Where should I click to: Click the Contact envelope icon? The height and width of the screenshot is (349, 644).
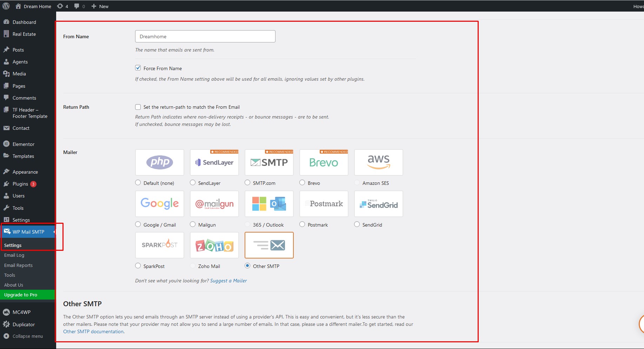[6, 128]
